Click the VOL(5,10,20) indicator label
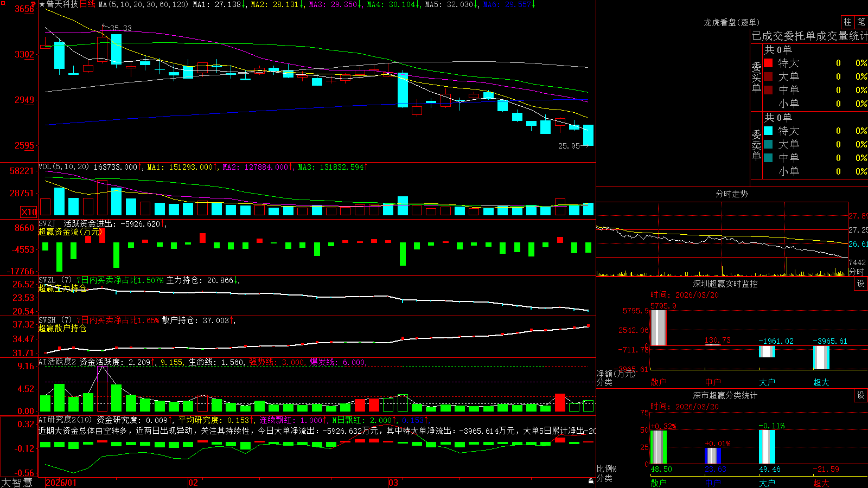The width and height of the screenshot is (868, 488). click(63, 167)
